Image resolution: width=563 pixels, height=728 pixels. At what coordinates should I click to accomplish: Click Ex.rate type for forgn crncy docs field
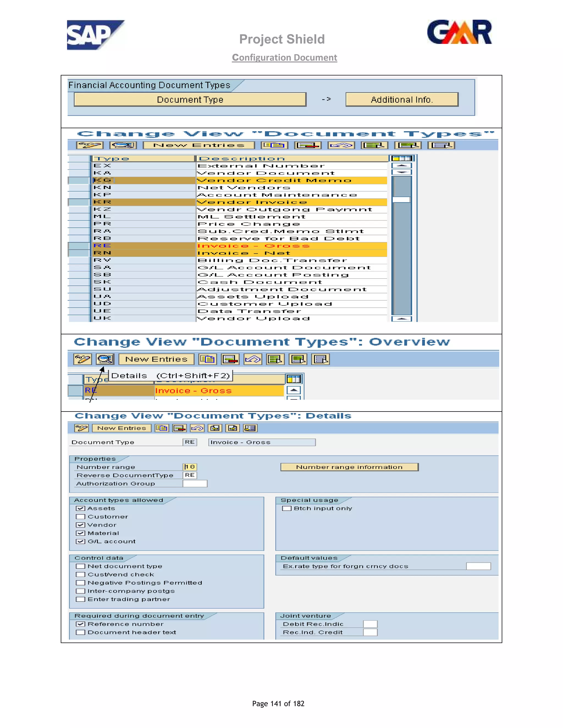(x=478, y=566)
